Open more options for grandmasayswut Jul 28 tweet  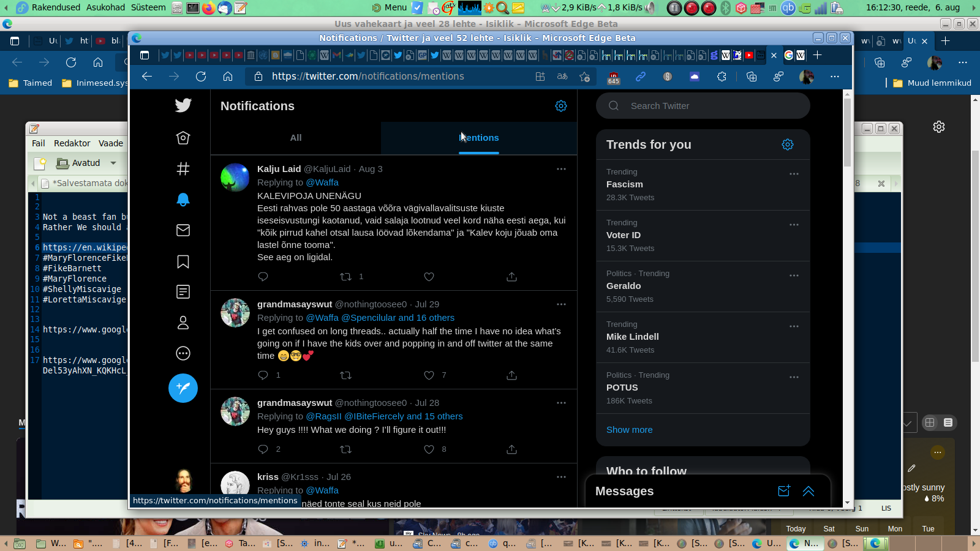[x=561, y=403]
